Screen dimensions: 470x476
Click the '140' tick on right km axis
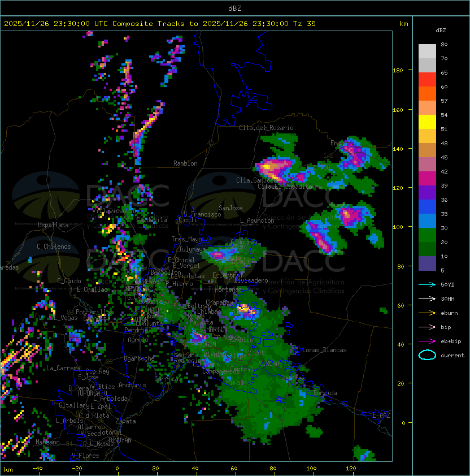398,149
